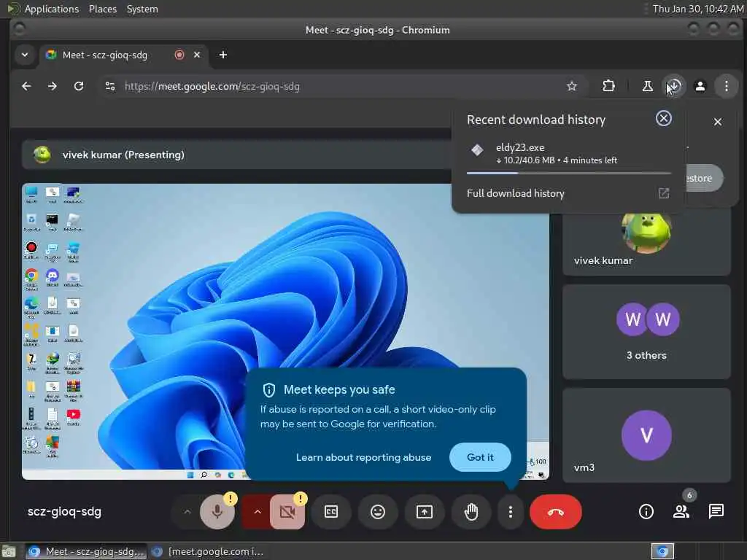747x560 pixels.
Task: Bookmark this page with the star
Action: [572, 86]
